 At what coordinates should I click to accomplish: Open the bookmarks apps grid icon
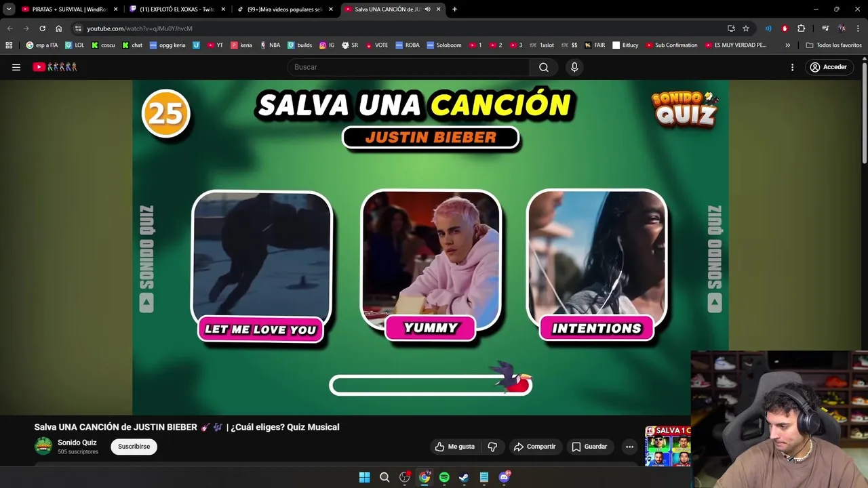point(9,45)
